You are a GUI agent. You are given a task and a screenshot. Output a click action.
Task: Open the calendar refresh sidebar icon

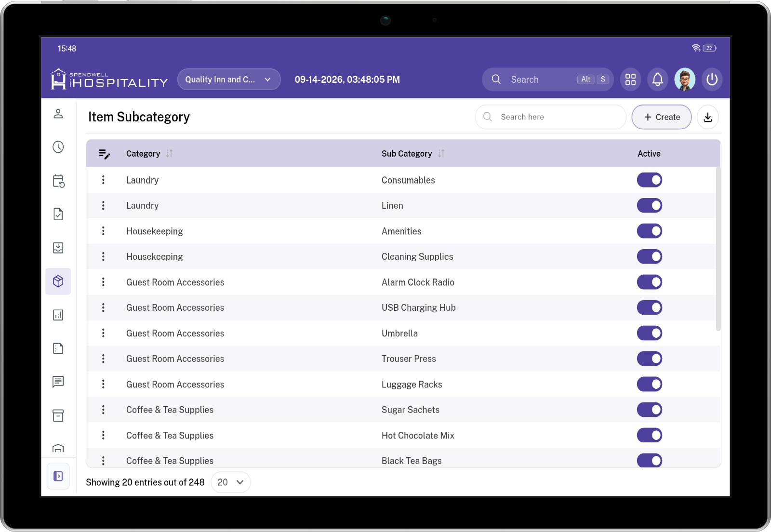58,181
